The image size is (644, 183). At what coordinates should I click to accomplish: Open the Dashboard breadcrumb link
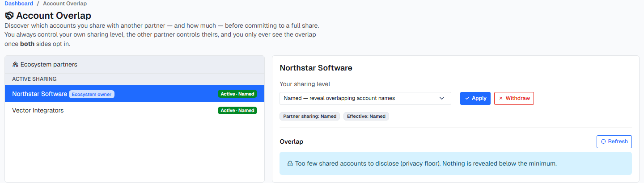(19, 4)
